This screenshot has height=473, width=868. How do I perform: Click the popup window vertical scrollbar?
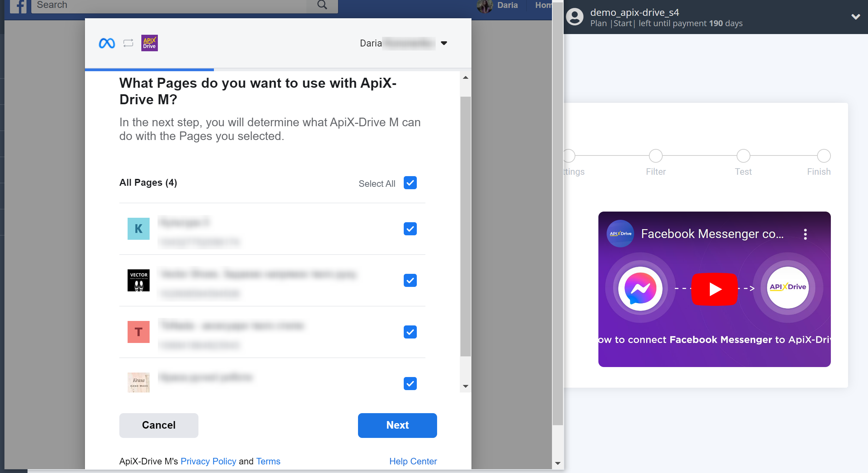point(558,213)
